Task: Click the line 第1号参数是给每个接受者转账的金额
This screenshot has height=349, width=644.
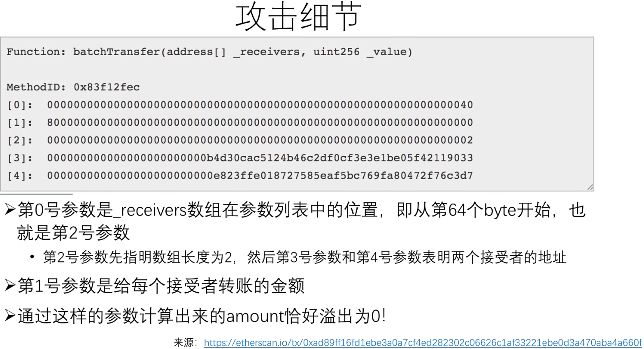Action: (x=161, y=285)
